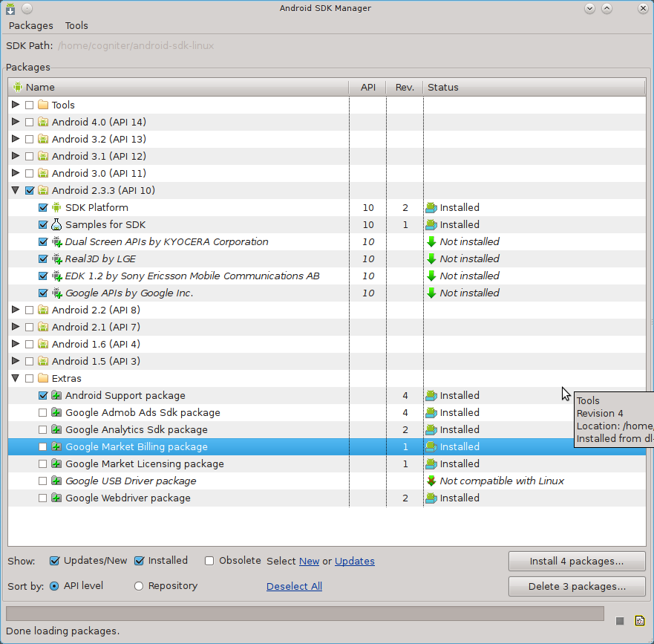654x644 pixels.
Task: Click the SDK Platform android robot icon
Action: [x=56, y=207]
